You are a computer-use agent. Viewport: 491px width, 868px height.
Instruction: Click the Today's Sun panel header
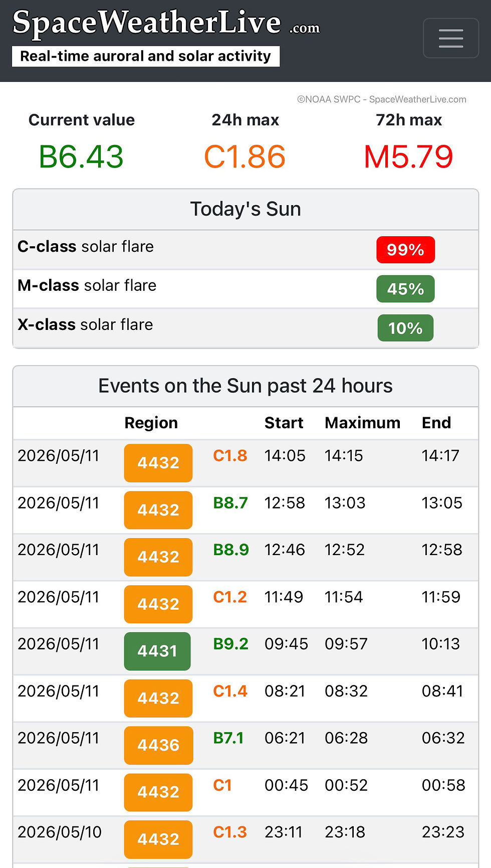tap(245, 209)
